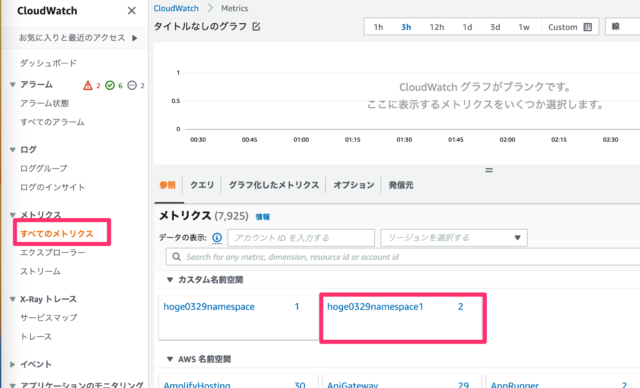Screen dimensions: 640x388
Task: Select the 1d time range
Action: [x=467, y=27]
